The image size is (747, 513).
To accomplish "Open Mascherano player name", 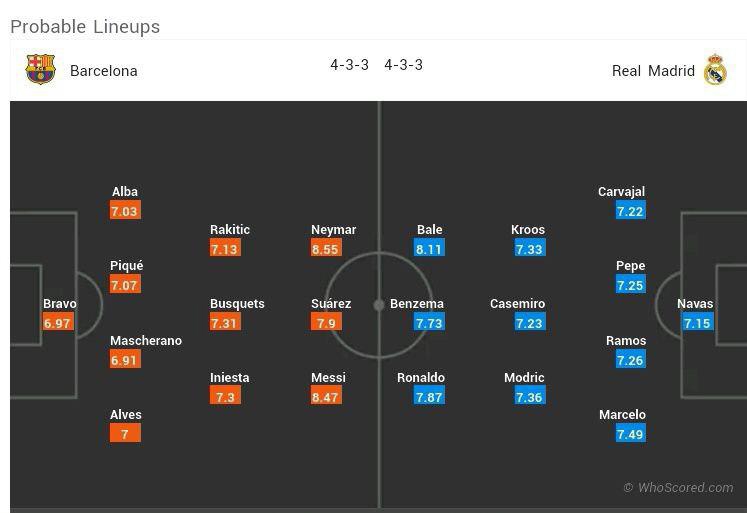I will (x=146, y=341).
